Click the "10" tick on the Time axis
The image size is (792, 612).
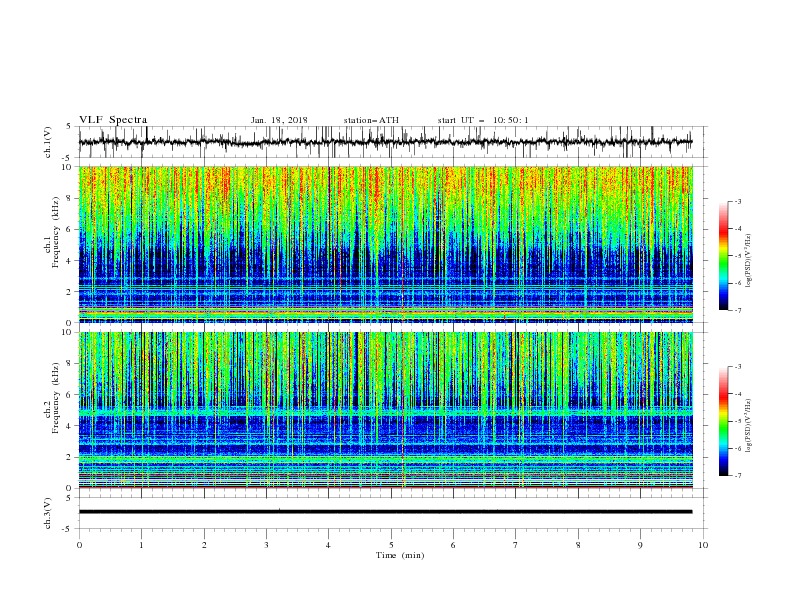point(703,545)
